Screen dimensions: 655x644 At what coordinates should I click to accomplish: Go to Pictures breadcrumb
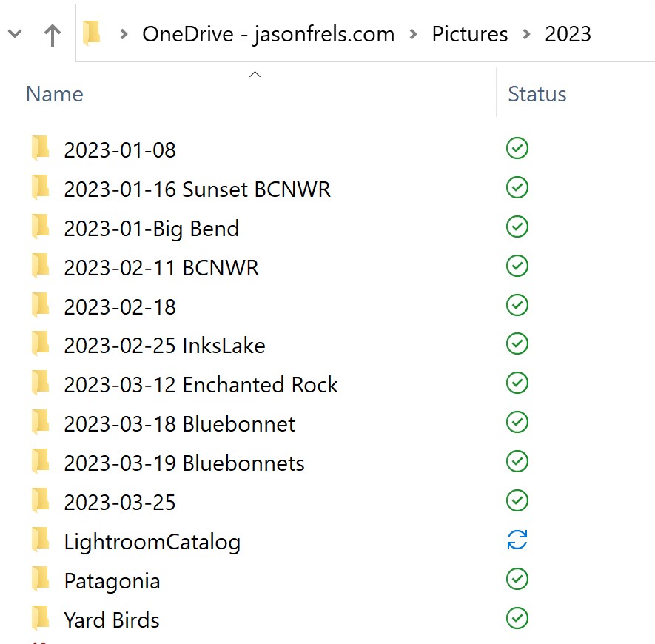[470, 34]
